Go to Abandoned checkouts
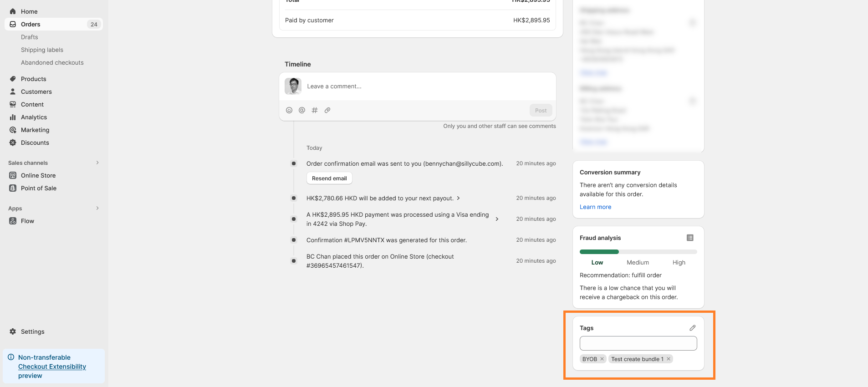 [52, 62]
